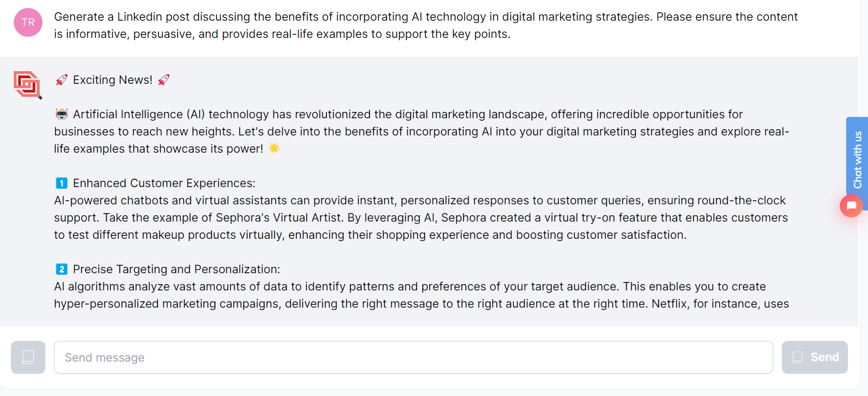Viewport: 868px width, 396px height.
Task: Click the Sephora Virtual Artist paragraph
Action: [421, 218]
